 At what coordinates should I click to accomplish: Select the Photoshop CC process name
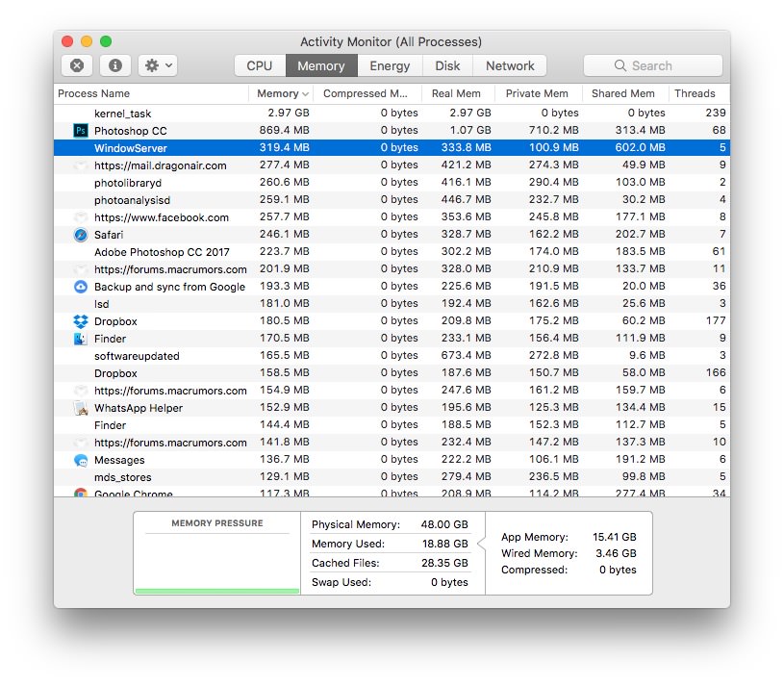tap(131, 131)
